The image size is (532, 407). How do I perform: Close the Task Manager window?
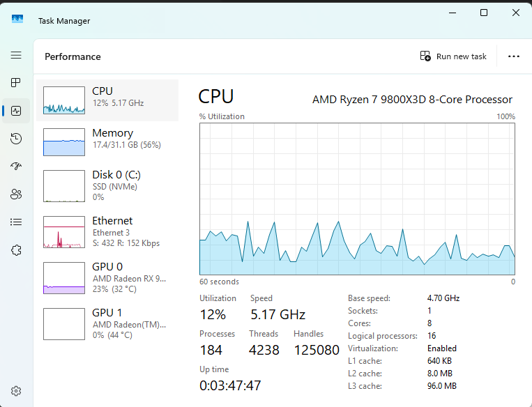[x=516, y=13]
